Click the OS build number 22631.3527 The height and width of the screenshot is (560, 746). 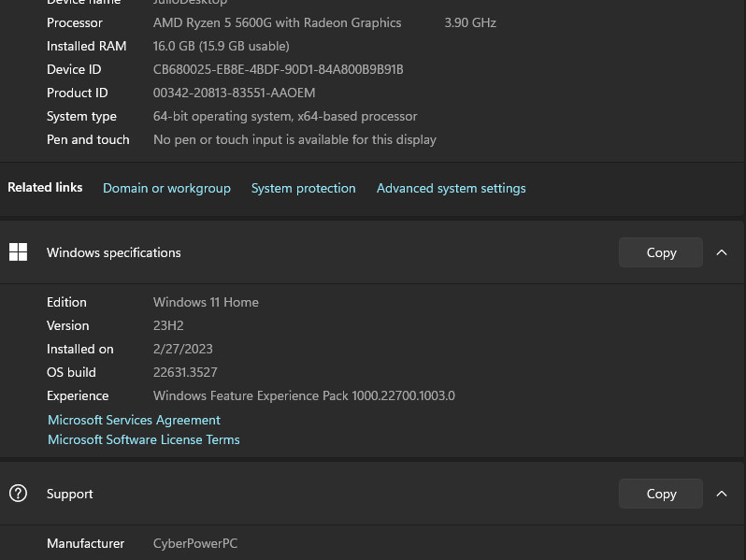point(185,372)
